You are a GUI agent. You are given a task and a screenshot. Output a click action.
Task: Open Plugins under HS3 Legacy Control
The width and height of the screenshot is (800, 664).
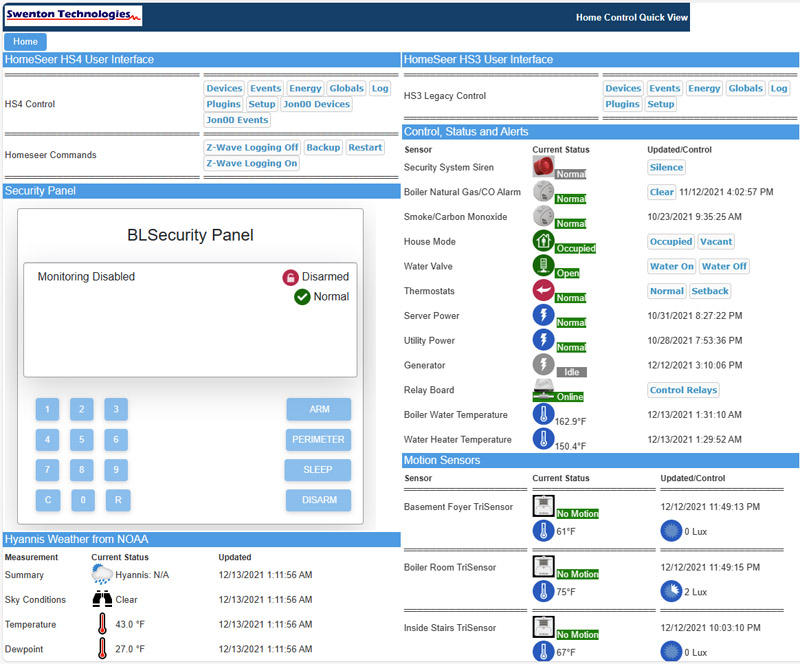[x=622, y=104]
